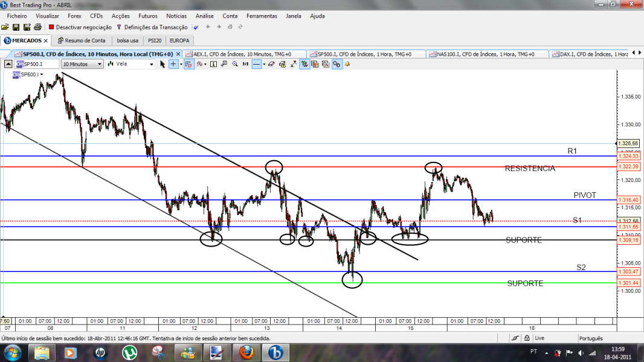Click the padlock icon in status bar
644x362 pixels.
[527, 338]
